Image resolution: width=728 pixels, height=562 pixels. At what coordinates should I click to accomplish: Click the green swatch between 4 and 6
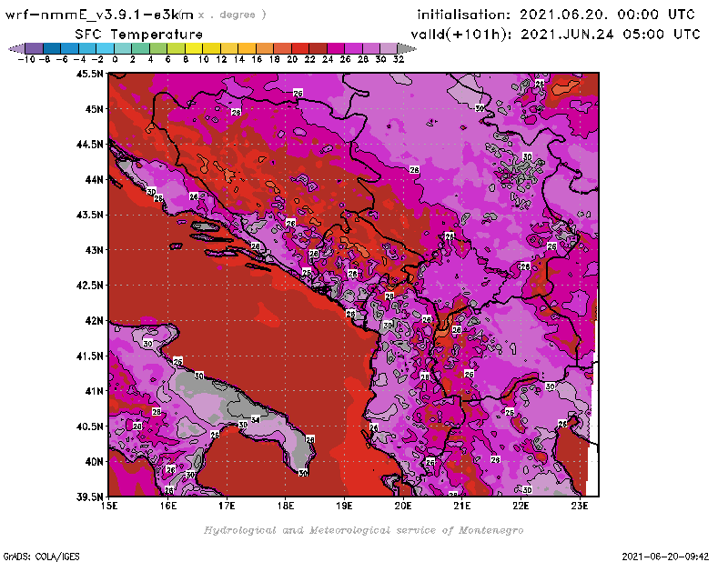pos(158,48)
